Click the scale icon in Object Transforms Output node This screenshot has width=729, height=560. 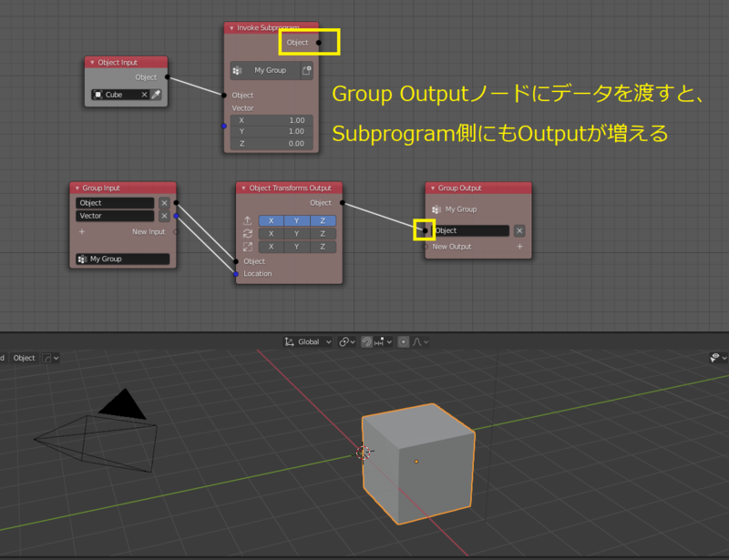pos(247,247)
